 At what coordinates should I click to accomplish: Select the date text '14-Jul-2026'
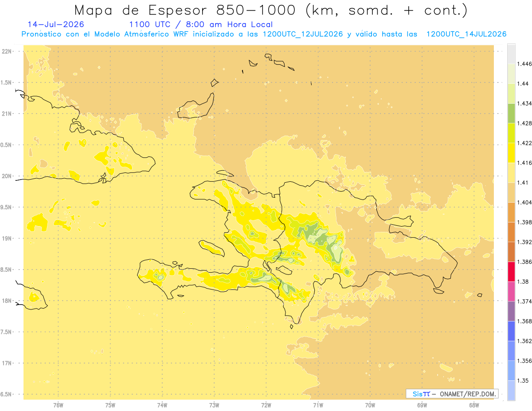coord(55,24)
